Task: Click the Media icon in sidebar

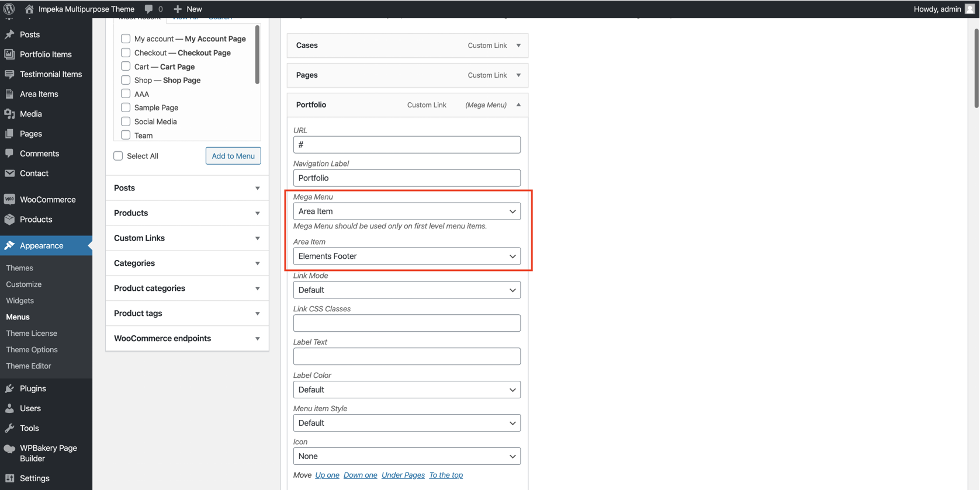Action: [x=9, y=114]
